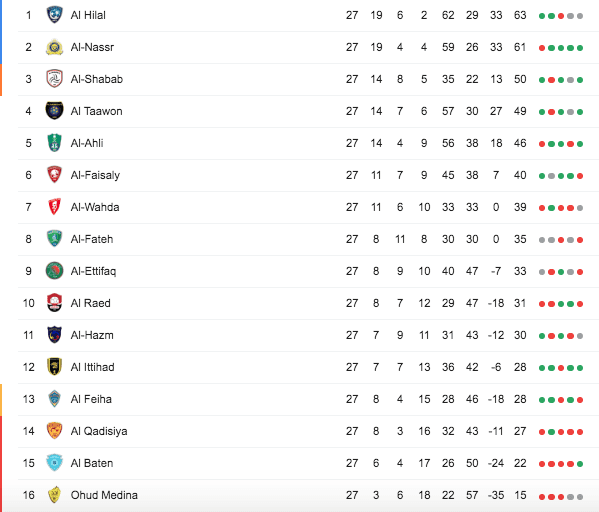Viewport: 599px width, 512px height.
Task: Click the Al-Faisaly club crest
Action: click(x=54, y=175)
